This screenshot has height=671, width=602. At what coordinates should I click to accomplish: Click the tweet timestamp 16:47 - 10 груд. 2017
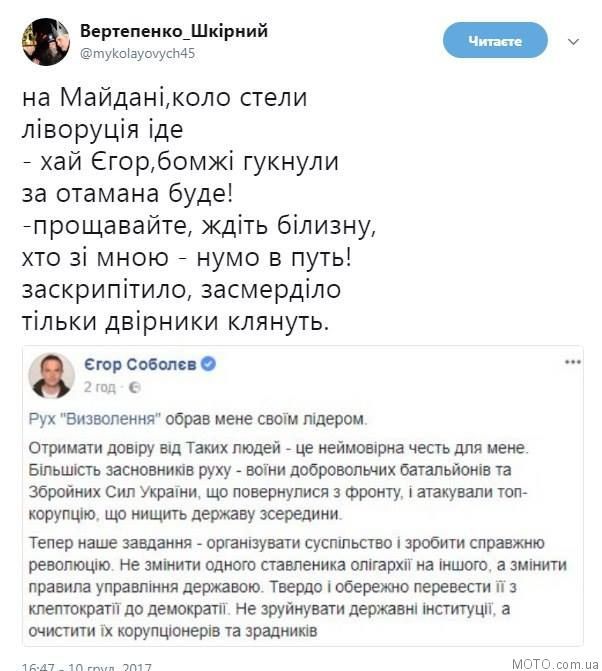point(86,667)
